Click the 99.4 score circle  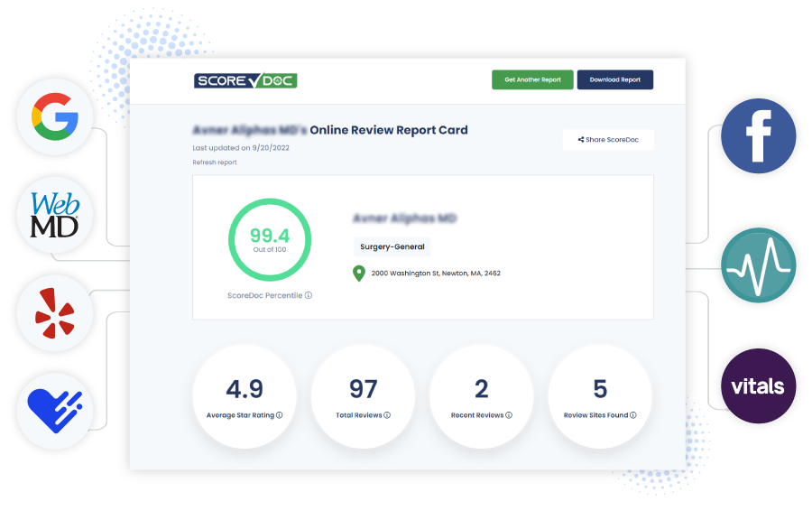point(270,240)
